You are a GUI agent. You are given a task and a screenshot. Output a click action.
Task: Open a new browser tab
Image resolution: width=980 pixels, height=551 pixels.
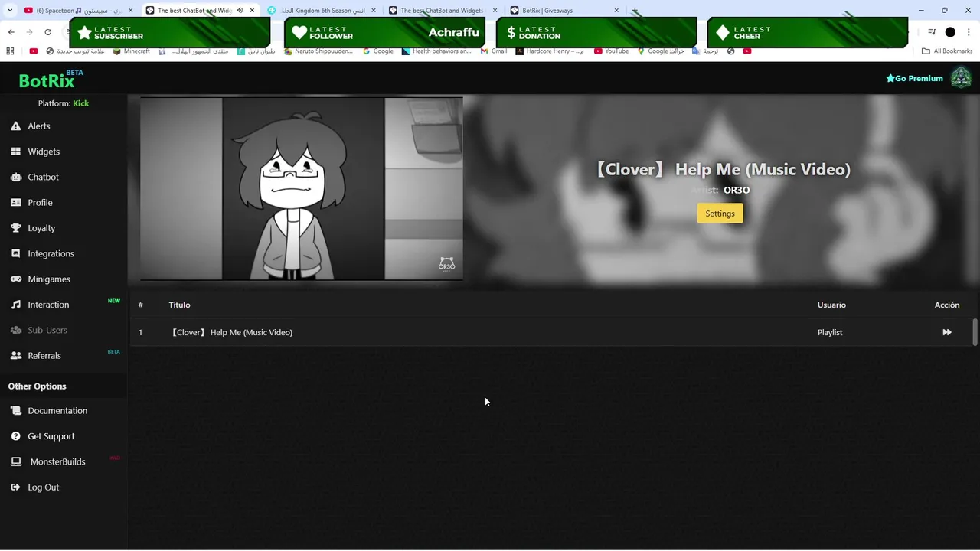point(635,11)
